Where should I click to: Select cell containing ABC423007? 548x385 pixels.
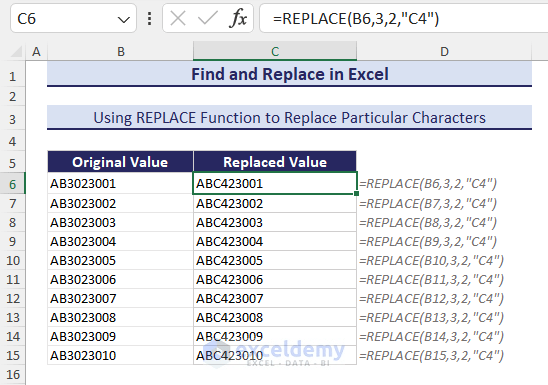pyautogui.click(x=275, y=298)
